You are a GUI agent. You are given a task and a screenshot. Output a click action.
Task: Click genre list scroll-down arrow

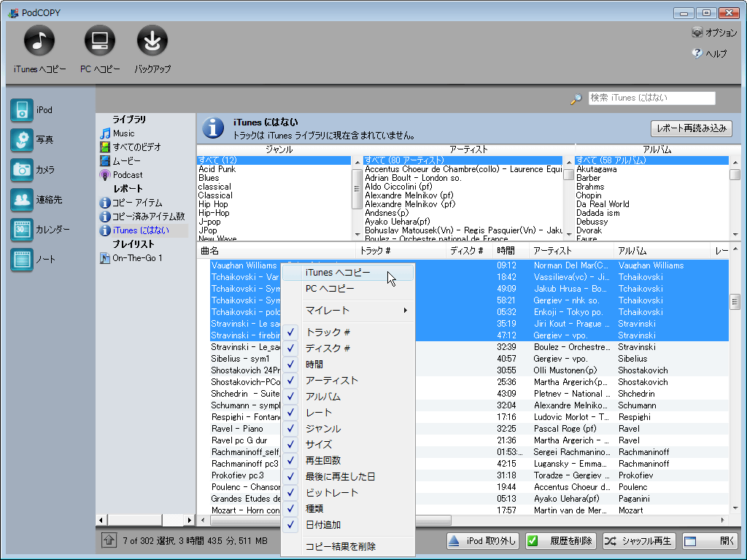coord(357,234)
